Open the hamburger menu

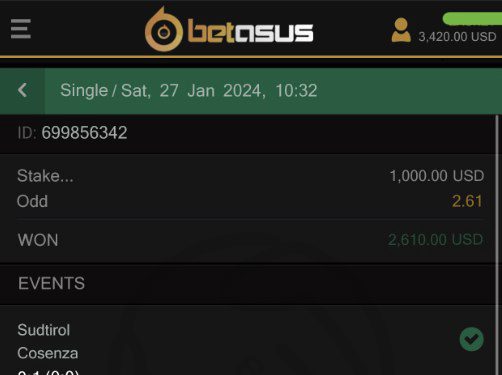[21, 29]
